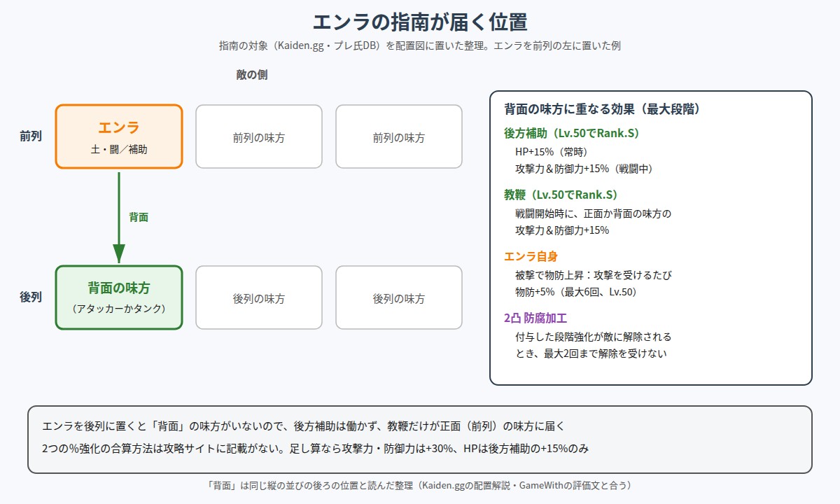The width and height of the screenshot is (840, 504).
Task: Click the （アタッカーかタンク） caption
Action: point(119,309)
